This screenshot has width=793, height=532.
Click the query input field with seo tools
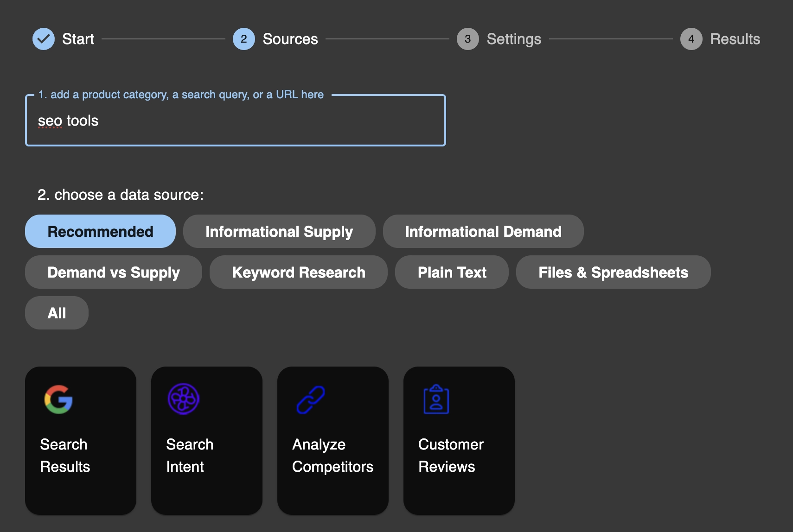pos(236,120)
